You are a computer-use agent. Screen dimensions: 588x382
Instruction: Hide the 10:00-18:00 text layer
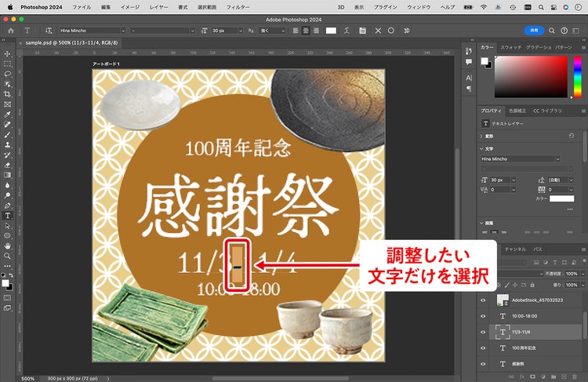click(x=483, y=316)
